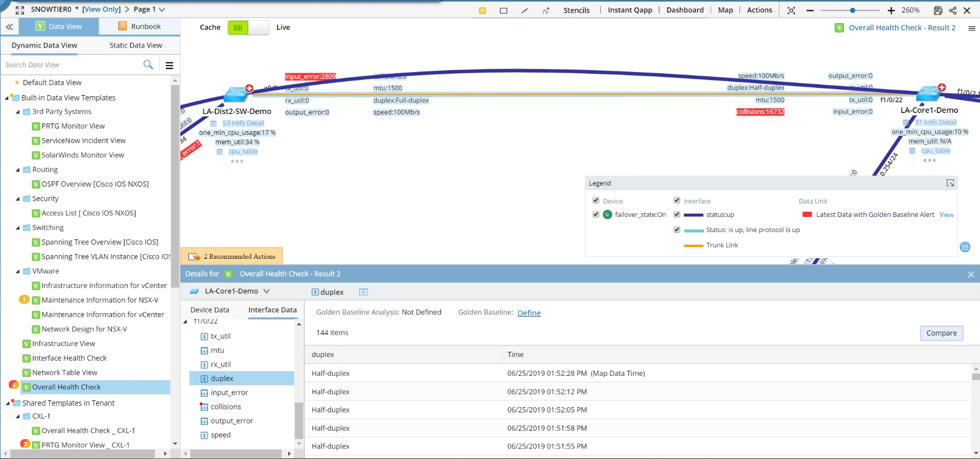The width and height of the screenshot is (980, 459).
Task: Pick the rectangle shape tool
Action: tap(504, 10)
